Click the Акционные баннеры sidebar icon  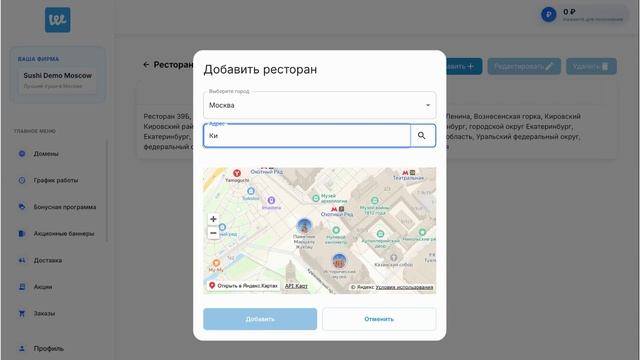tap(22, 233)
